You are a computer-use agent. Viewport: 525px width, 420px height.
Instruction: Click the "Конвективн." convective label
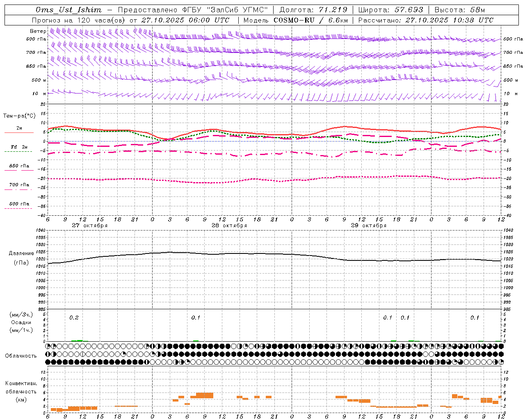(21, 383)
